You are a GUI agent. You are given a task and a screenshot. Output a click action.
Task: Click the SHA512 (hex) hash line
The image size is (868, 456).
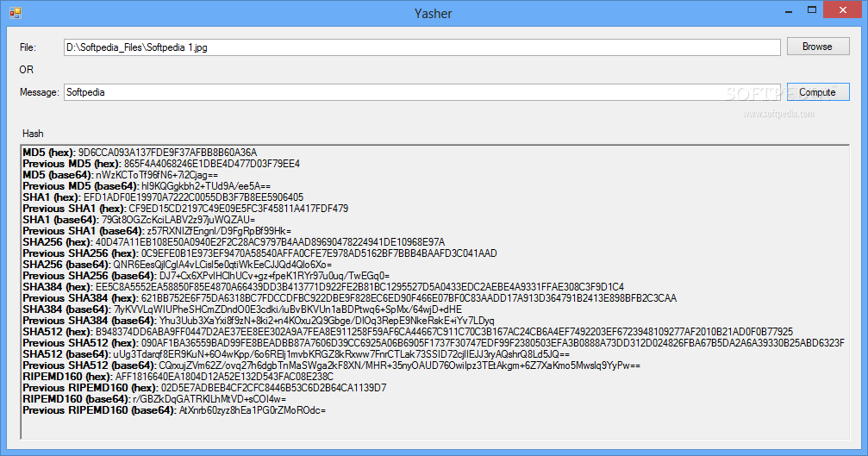[x=408, y=332]
